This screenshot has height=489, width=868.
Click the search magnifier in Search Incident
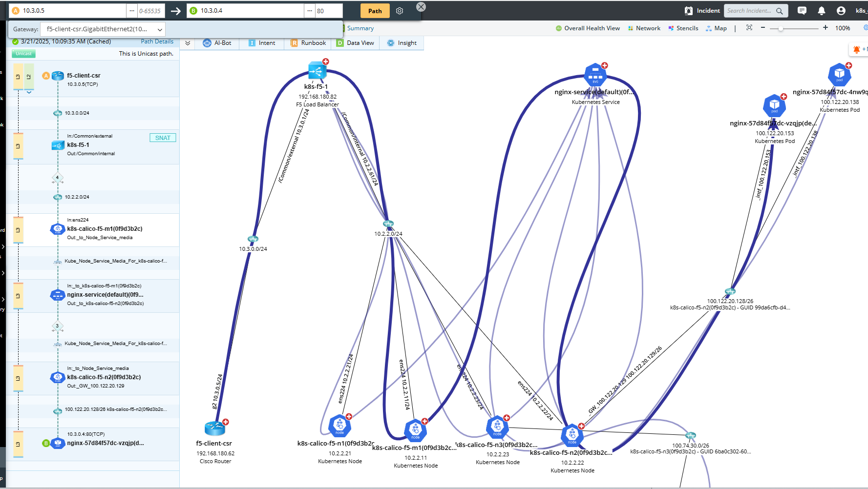(779, 11)
